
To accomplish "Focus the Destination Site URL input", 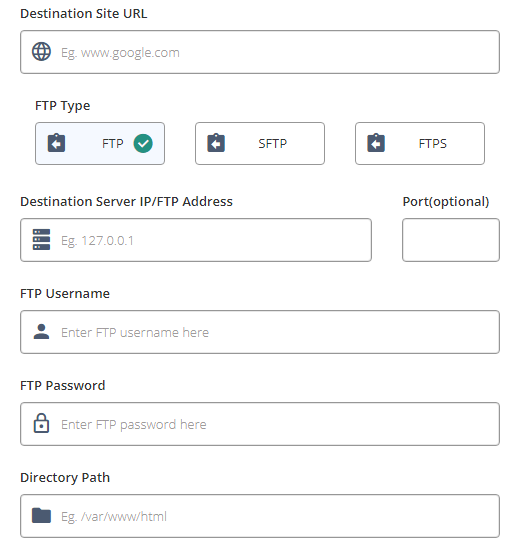I will (260, 52).
